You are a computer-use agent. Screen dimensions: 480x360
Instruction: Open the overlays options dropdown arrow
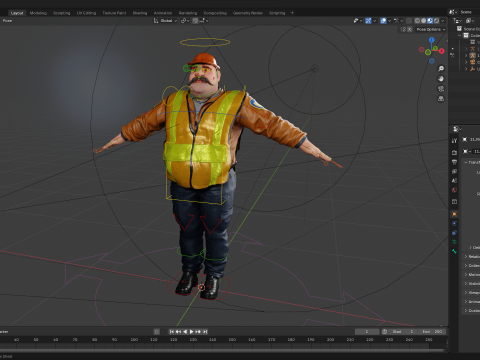[x=389, y=21]
